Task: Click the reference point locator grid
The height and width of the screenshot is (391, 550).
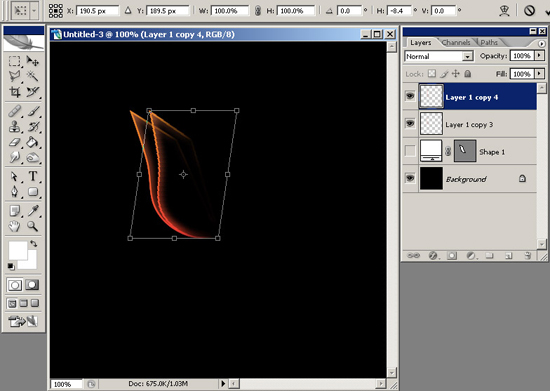Action: click(x=55, y=11)
